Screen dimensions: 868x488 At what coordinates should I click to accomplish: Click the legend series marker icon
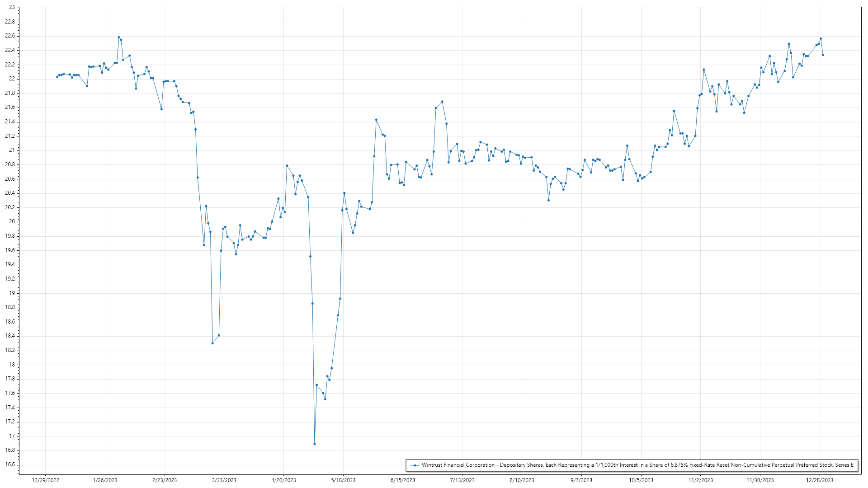415,465
